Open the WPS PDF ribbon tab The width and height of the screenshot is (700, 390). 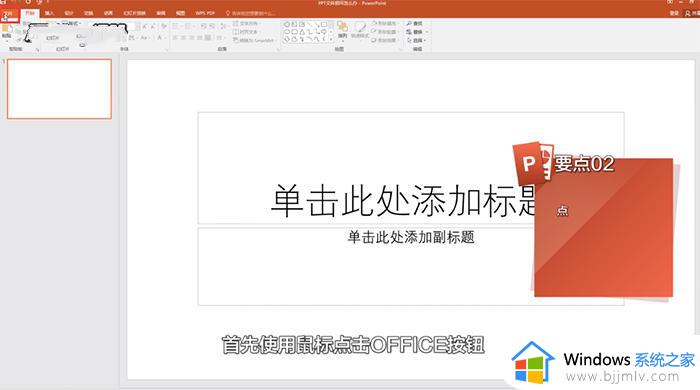coord(205,13)
